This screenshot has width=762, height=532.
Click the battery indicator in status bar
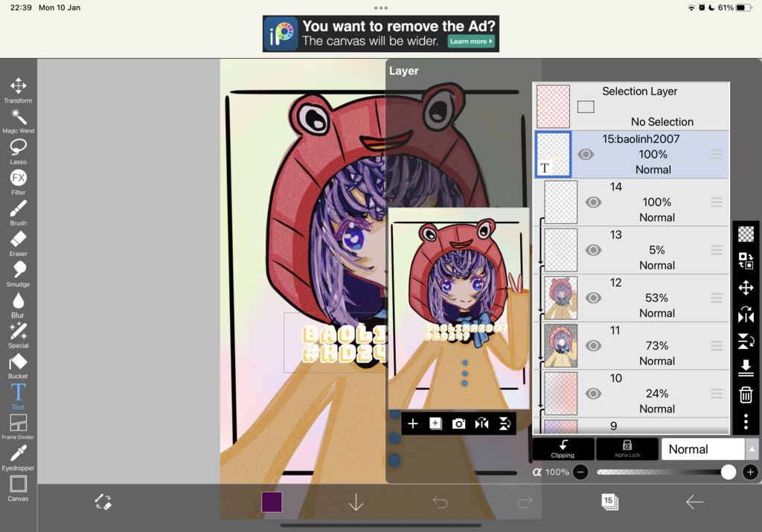(x=743, y=7)
